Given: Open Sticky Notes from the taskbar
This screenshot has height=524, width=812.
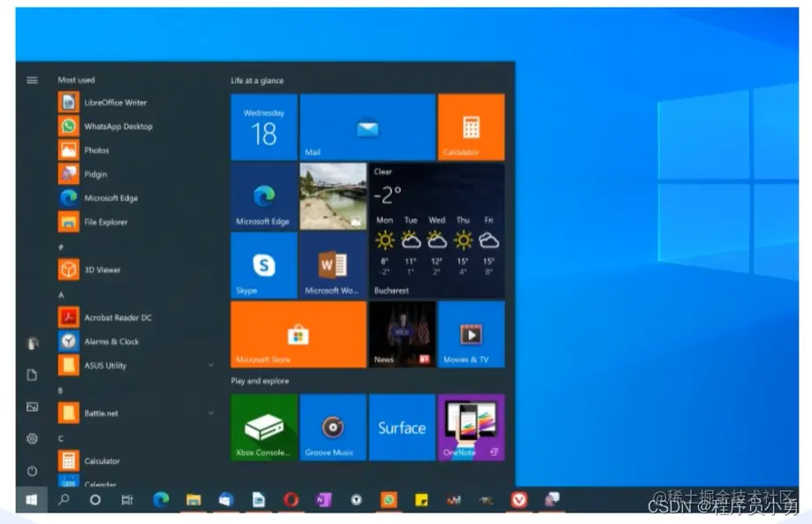Looking at the screenshot, I should 421,499.
